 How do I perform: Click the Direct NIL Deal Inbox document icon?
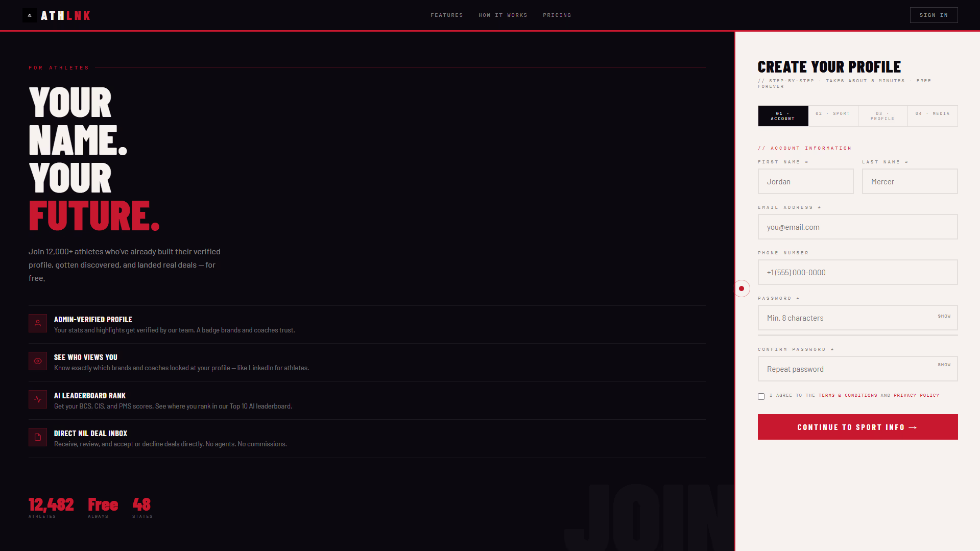pyautogui.click(x=38, y=437)
